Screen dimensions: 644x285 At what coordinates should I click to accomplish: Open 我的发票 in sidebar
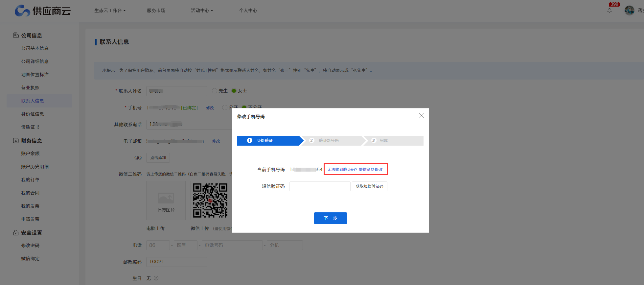(x=30, y=206)
